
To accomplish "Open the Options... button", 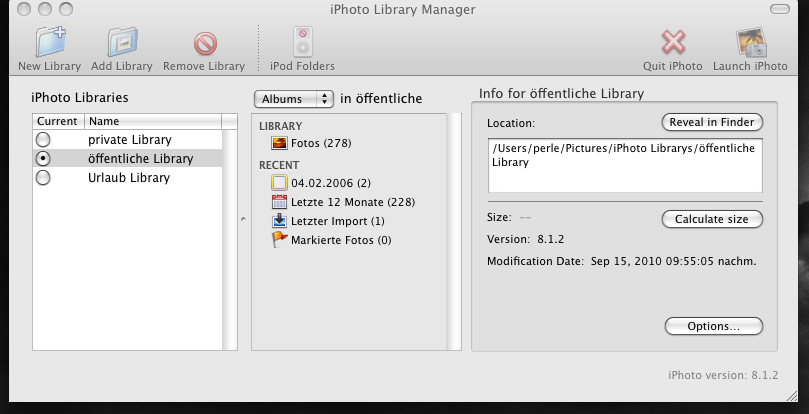I will [x=713, y=326].
